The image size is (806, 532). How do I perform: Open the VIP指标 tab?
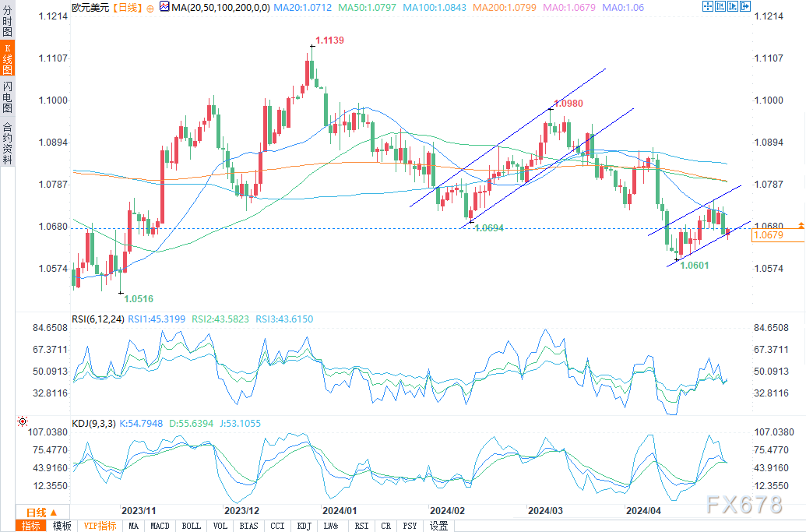click(100, 526)
